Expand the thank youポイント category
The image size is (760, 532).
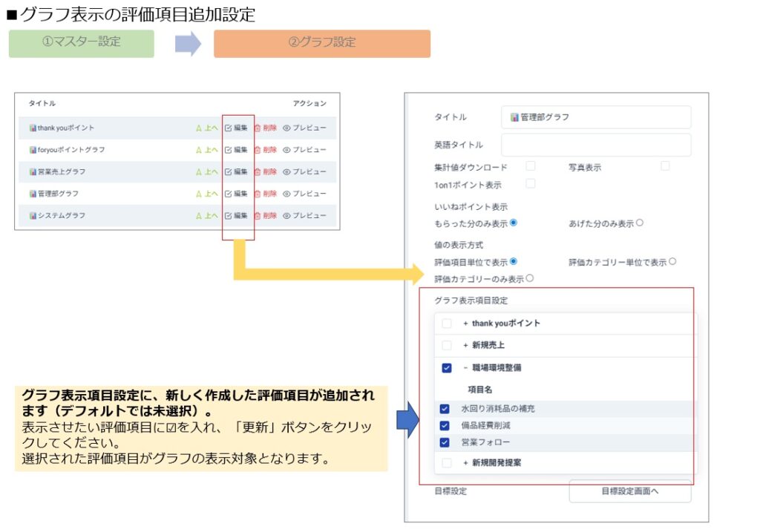(x=466, y=324)
